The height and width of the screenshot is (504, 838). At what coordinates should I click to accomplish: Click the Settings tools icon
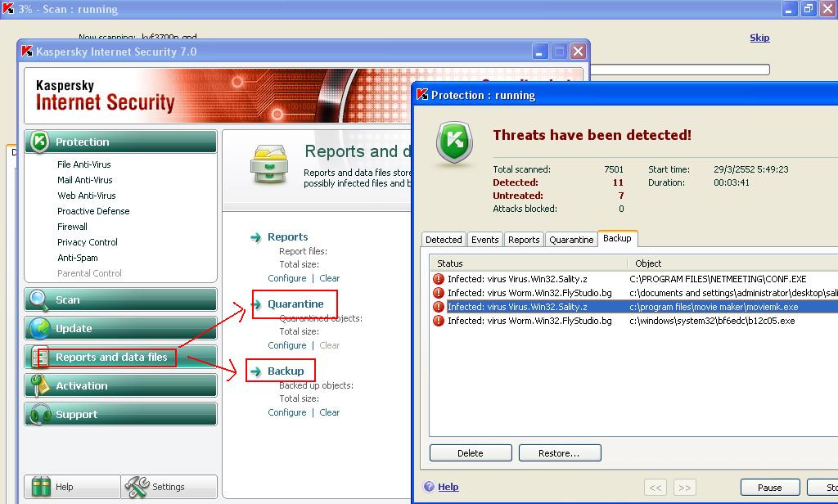point(137,486)
